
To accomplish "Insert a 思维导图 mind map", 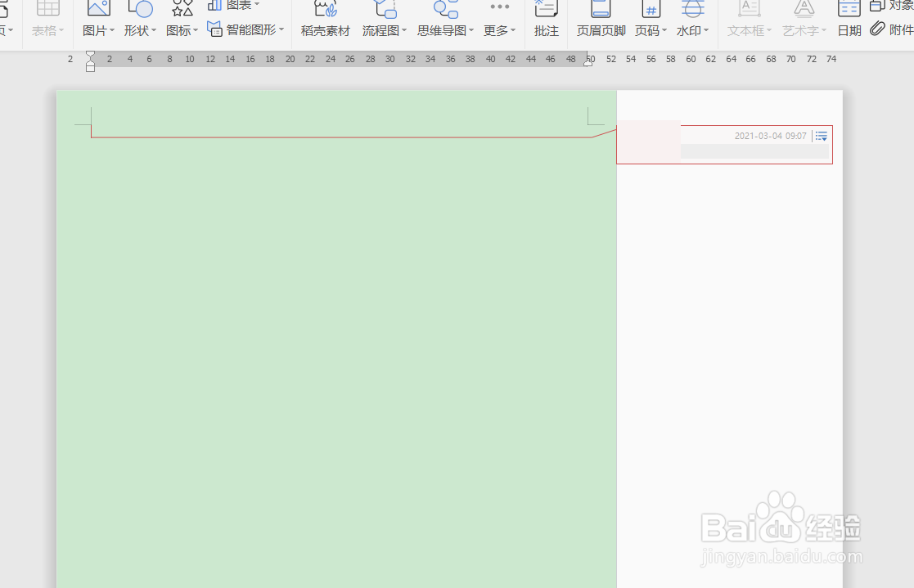I will tap(446, 19).
